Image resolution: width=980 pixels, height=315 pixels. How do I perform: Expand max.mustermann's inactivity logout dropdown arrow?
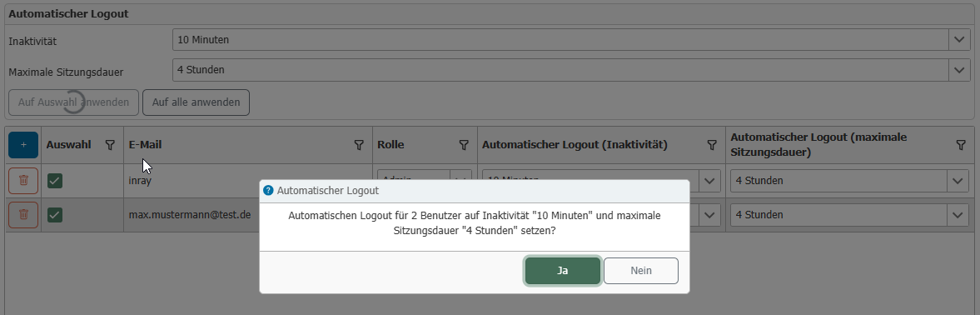[x=709, y=215]
